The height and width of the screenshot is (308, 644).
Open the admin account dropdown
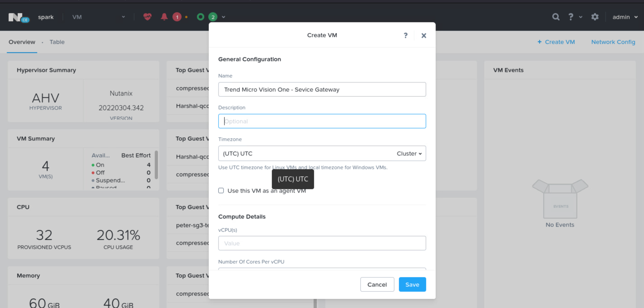click(624, 17)
